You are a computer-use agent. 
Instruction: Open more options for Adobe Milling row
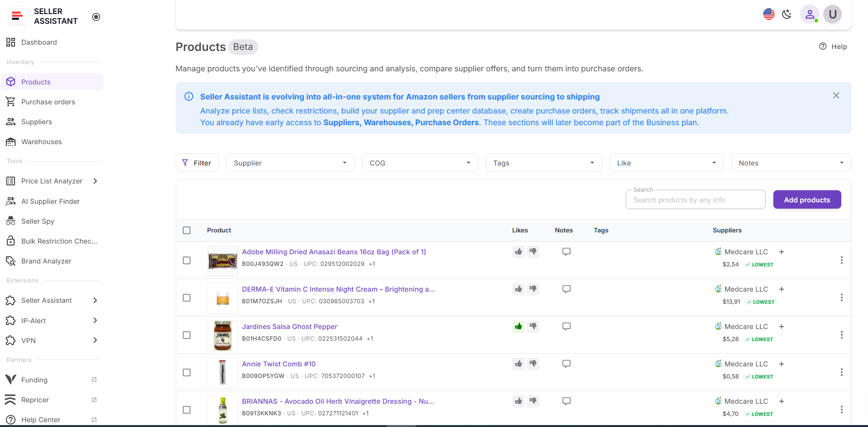841,261
